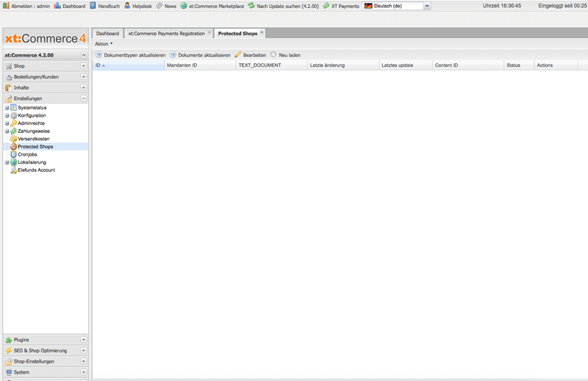Click the Handbuch book icon

click(93, 6)
